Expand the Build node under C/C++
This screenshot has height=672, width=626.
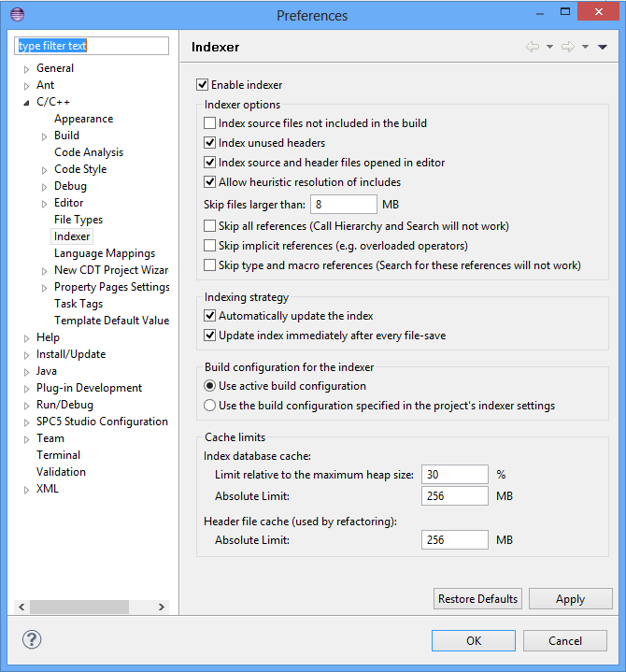(x=44, y=136)
